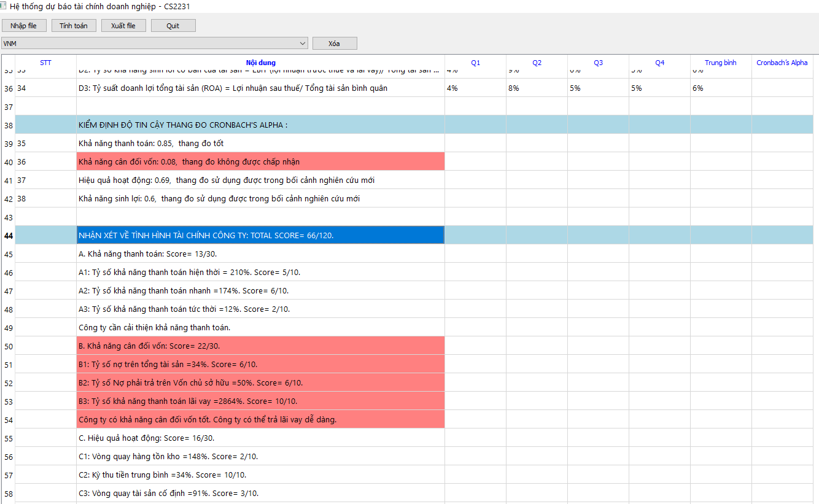Select 'B. Khả năng cân đối vốn: Score= 22/30'
The width and height of the screenshot is (819, 504).
click(x=261, y=346)
